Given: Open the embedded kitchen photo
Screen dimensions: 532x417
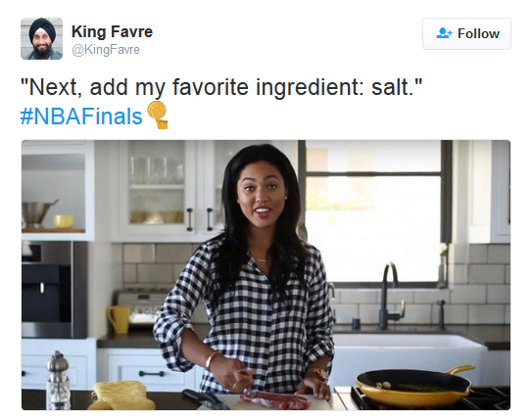Looking at the screenshot, I should 266,275.
